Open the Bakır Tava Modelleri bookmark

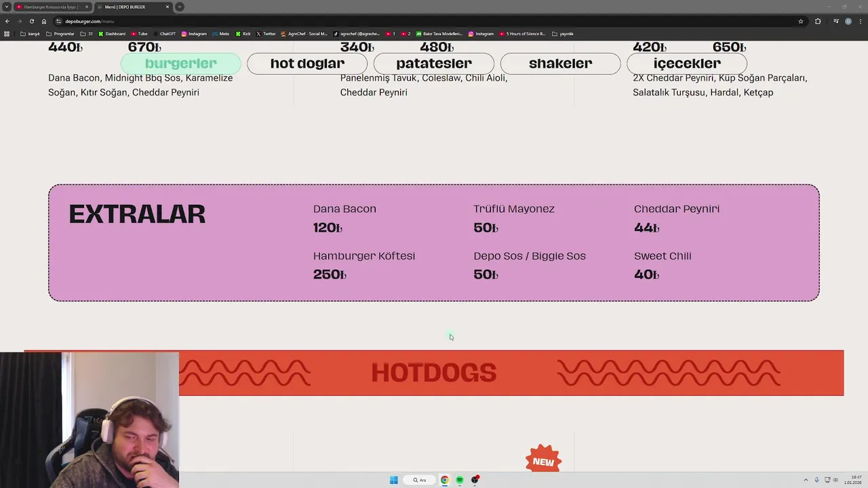point(439,34)
